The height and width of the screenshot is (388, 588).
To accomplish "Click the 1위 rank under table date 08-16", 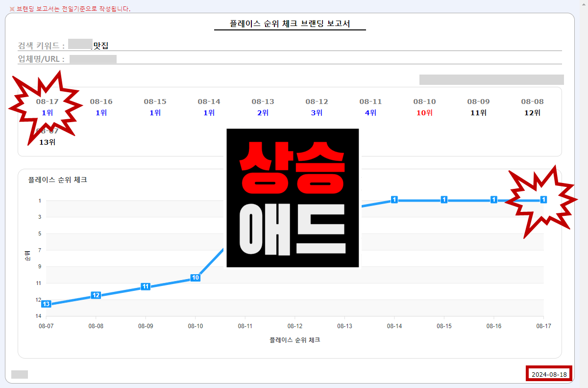I will point(101,113).
